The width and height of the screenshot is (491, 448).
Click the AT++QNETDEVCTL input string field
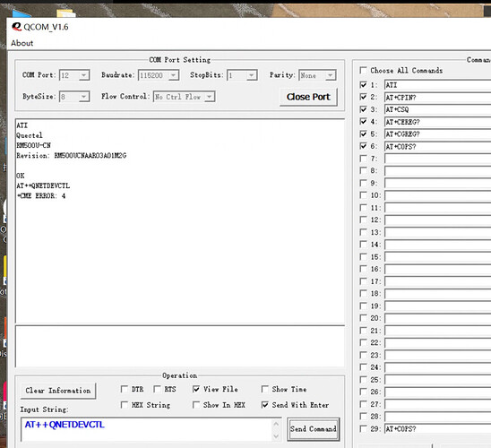click(146, 429)
